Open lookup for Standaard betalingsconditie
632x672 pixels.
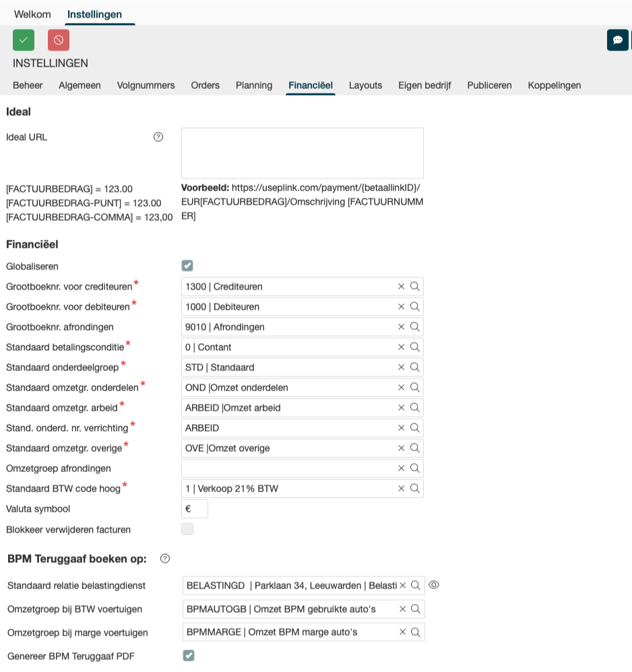click(x=415, y=347)
